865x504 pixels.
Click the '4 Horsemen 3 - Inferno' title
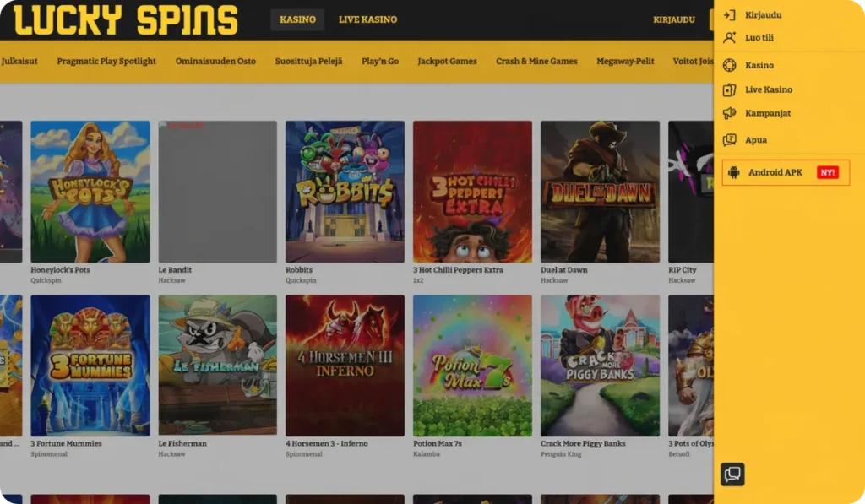click(x=327, y=444)
